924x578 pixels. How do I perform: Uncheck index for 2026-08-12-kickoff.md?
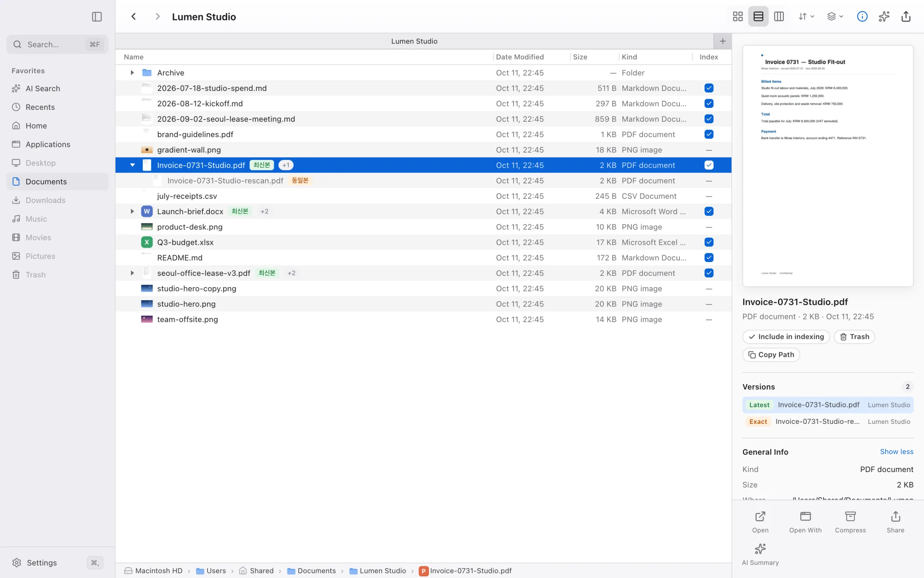709,104
